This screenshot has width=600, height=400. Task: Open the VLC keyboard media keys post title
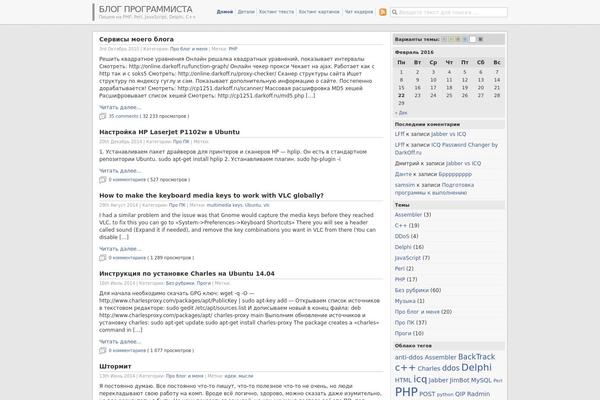(211, 196)
